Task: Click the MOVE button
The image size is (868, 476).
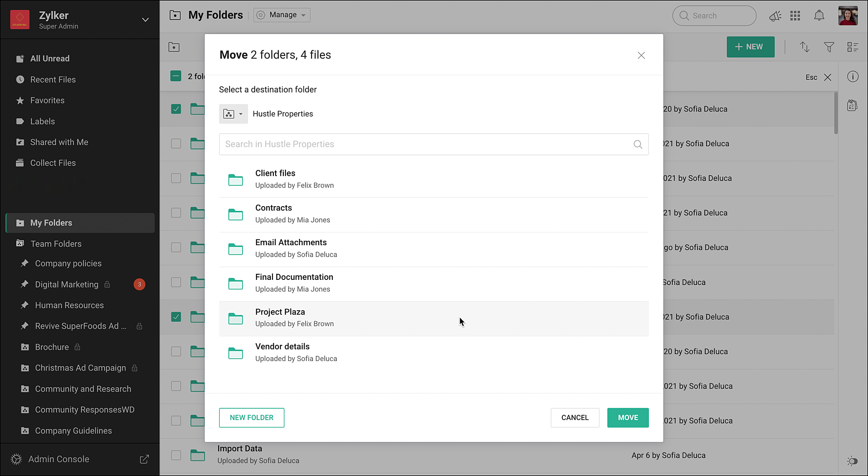Action: [628, 417]
